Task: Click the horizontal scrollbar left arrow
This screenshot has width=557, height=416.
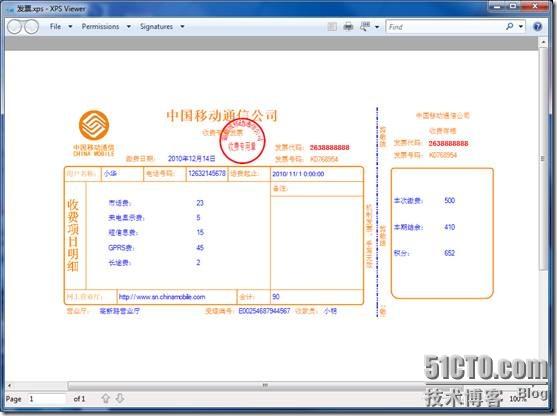Action: (9, 385)
